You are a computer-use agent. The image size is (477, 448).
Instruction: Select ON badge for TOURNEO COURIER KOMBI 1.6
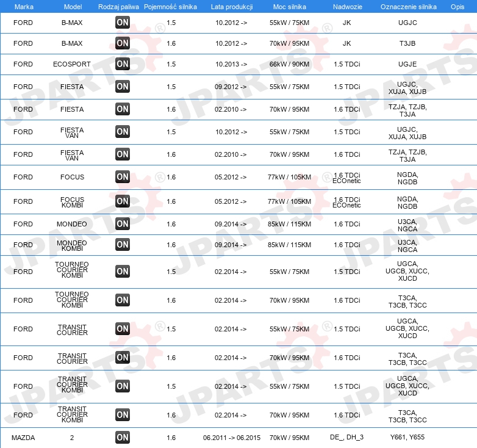pos(123,300)
